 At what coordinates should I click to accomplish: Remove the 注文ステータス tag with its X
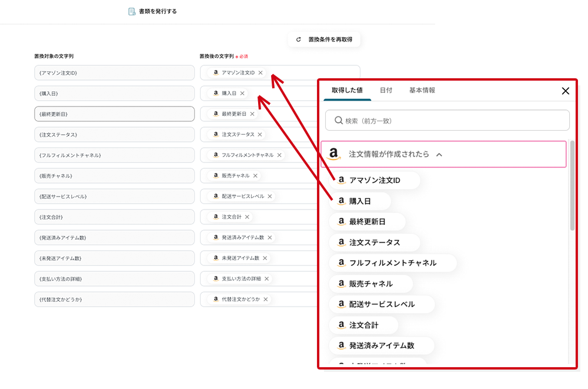point(259,134)
